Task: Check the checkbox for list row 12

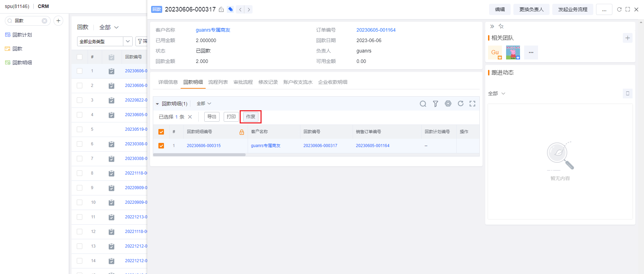Action: tap(80, 232)
